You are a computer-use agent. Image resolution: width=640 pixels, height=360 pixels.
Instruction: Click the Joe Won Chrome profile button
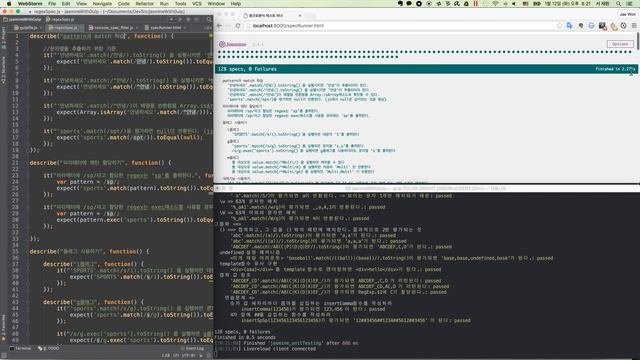[627, 14]
